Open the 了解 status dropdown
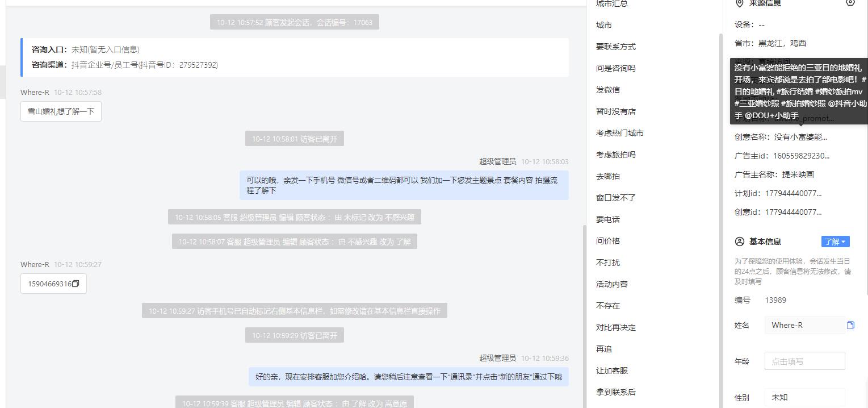This screenshot has width=868, height=408. click(835, 242)
